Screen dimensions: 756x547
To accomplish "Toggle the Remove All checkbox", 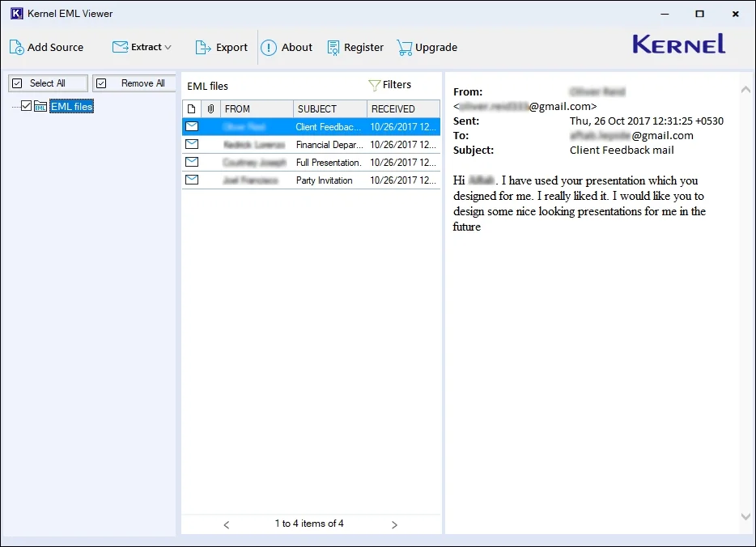I will tap(102, 83).
